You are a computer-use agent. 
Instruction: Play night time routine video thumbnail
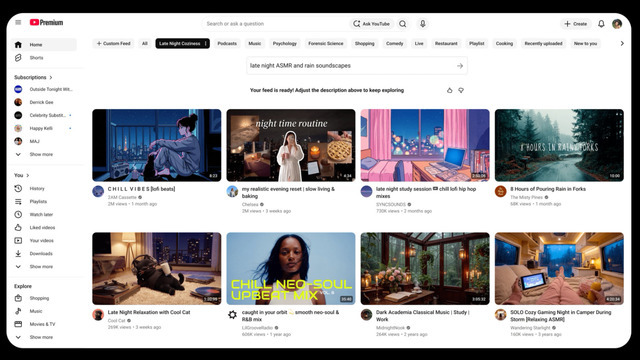(291, 145)
